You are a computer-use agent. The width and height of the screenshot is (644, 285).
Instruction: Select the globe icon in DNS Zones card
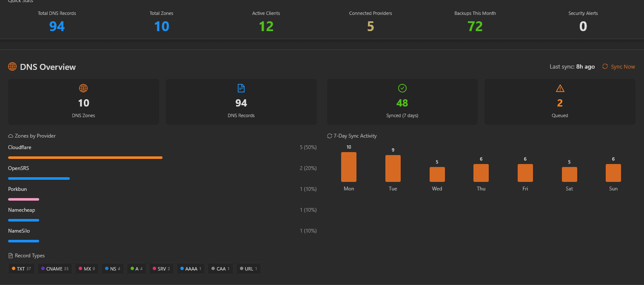click(83, 88)
